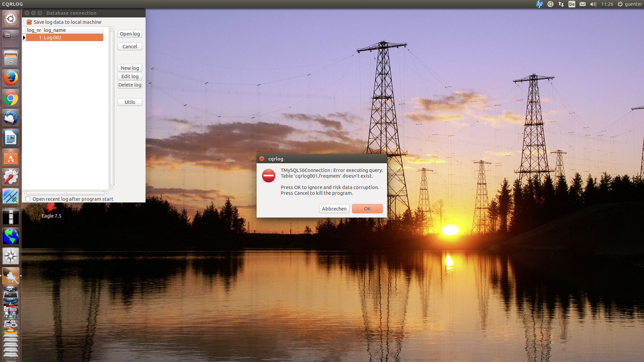Launch the blue-green globe dock icon
This screenshot has height=362, width=644.
11,237
